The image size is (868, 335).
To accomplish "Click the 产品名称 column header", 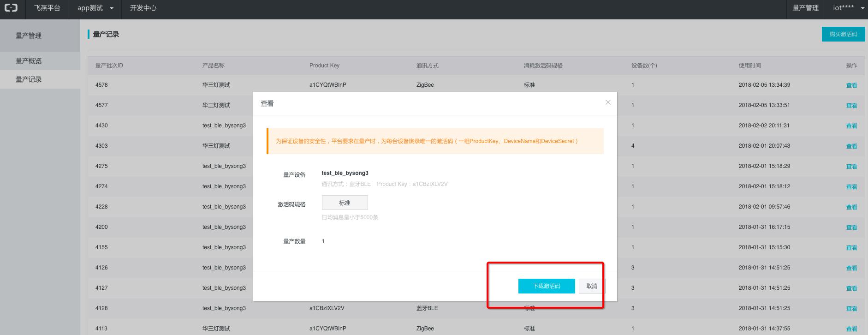I will click(214, 66).
